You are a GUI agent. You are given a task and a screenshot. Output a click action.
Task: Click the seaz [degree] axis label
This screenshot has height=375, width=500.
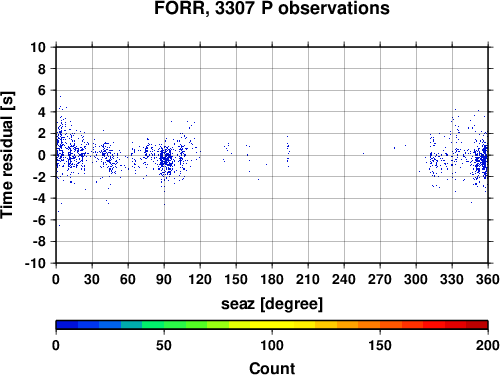[x=272, y=304]
